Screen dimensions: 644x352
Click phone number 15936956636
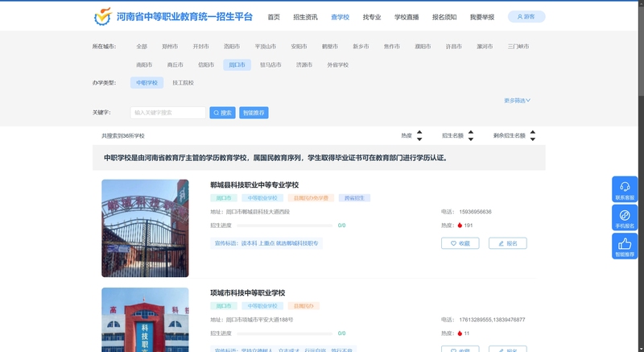(475, 212)
